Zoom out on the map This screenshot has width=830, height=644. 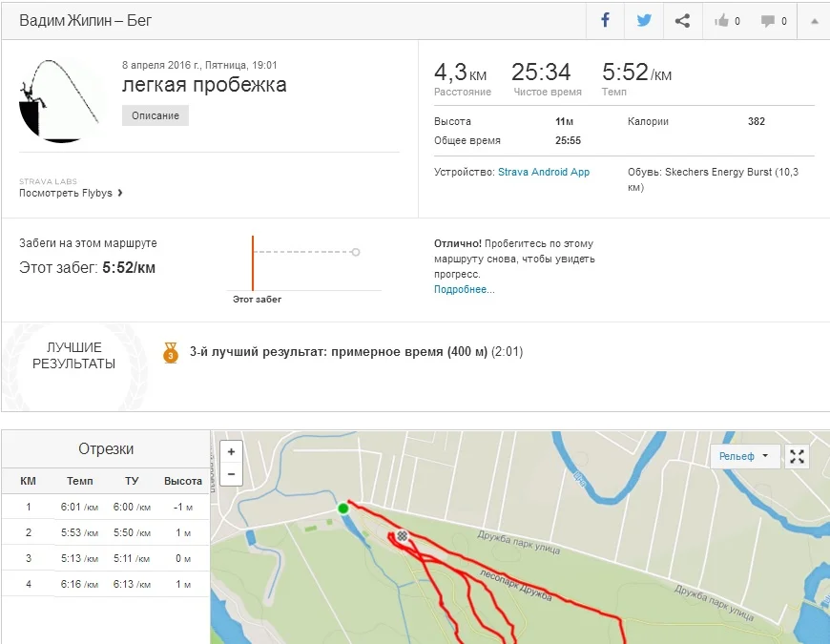(231, 473)
